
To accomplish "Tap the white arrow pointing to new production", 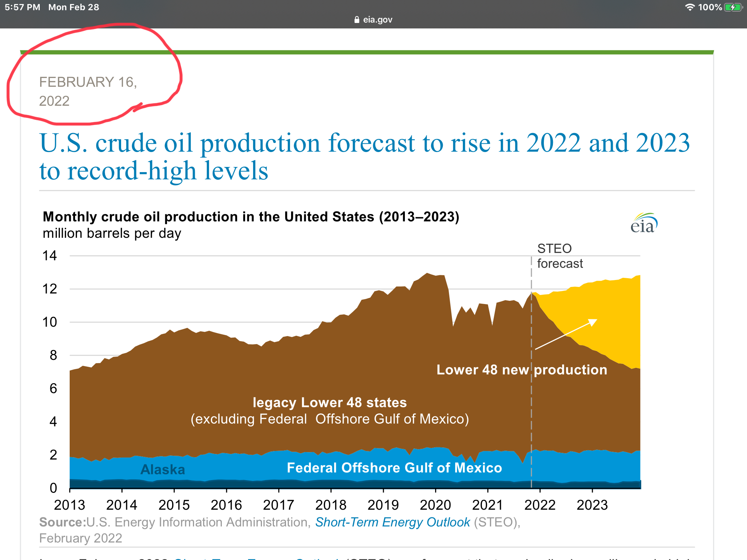I will coord(566,334).
